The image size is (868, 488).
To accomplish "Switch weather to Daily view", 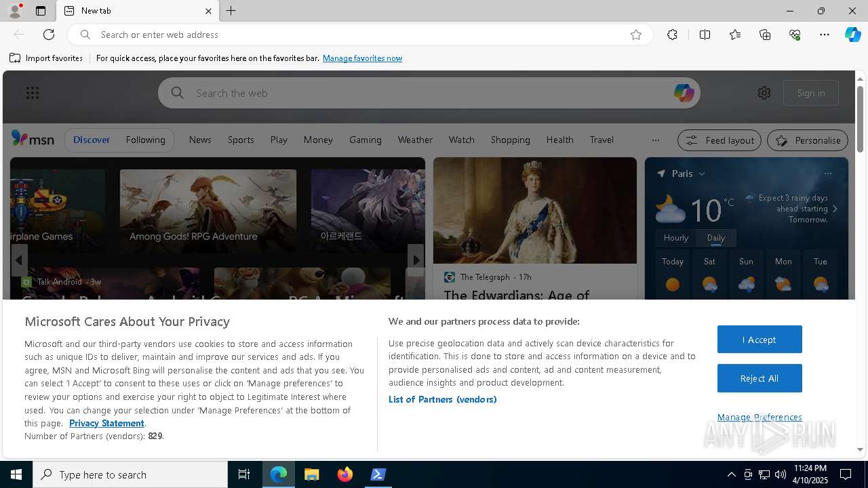I will [715, 238].
